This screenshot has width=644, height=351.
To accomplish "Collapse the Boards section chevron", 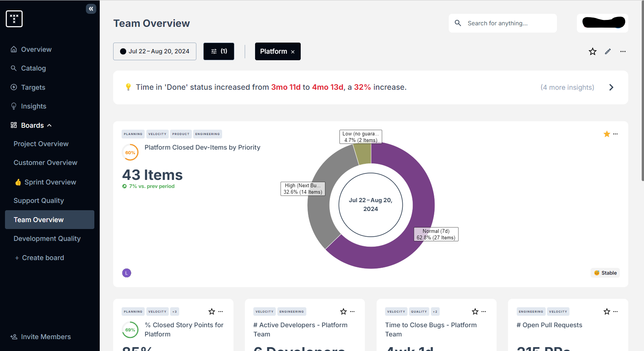I will [x=49, y=125].
